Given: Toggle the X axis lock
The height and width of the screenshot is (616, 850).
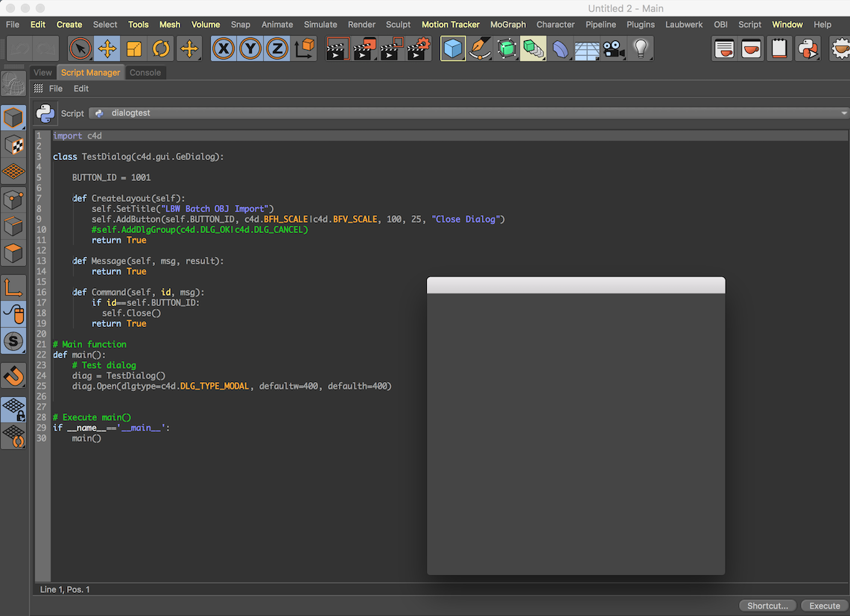Looking at the screenshot, I should tap(223, 49).
